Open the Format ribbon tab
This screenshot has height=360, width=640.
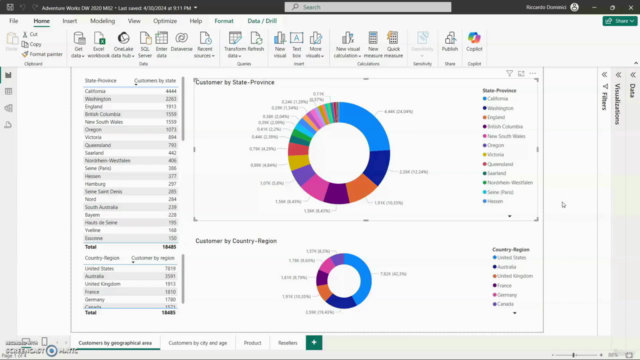point(224,21)
